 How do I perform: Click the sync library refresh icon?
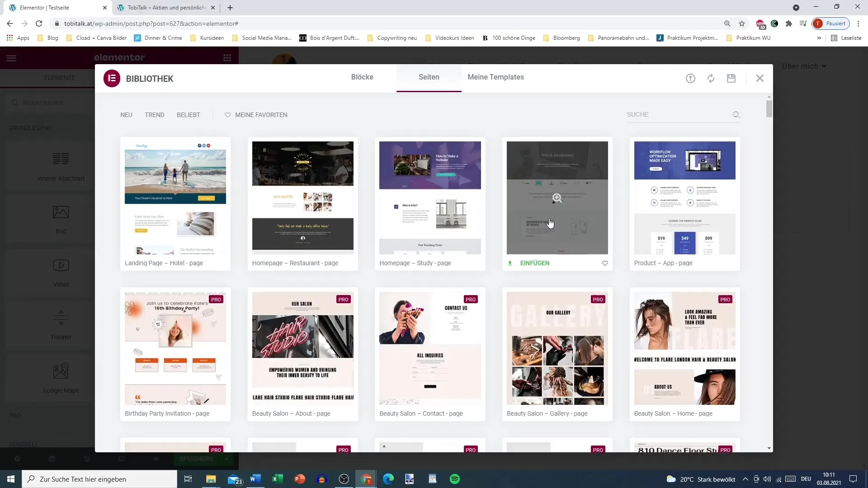click(x=711, y=79)
